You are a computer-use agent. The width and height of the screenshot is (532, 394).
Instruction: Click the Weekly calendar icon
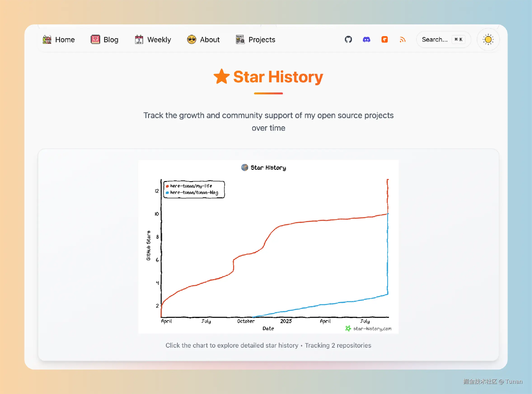(x=139, y=39)
